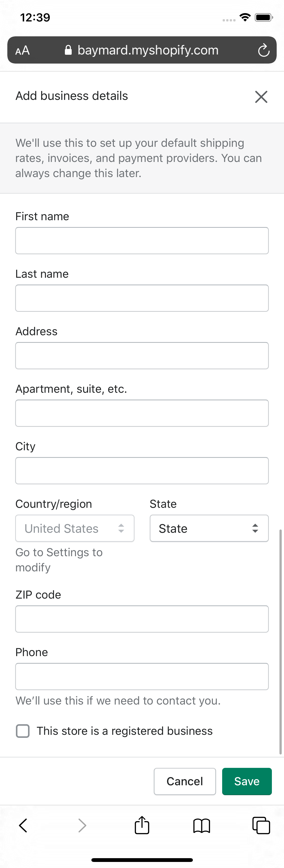Enable 'This store is a registered business'

[x=23, y=731]
